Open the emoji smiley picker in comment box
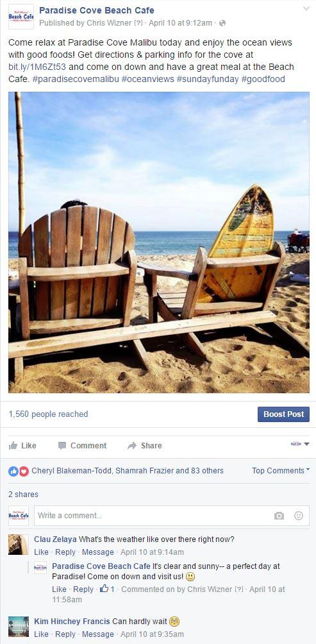Viewport: 316px width, 644px height. [299, 516]
